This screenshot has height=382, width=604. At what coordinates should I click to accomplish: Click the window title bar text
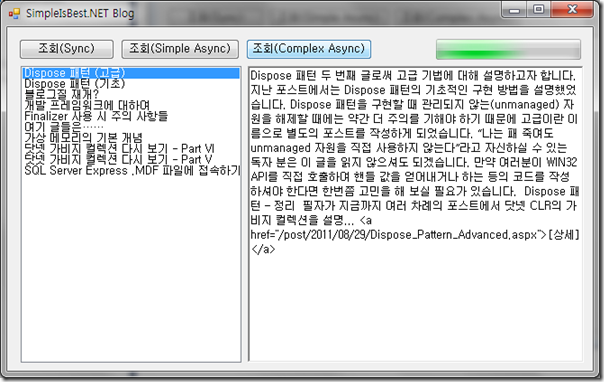click(x=80, y=13)
